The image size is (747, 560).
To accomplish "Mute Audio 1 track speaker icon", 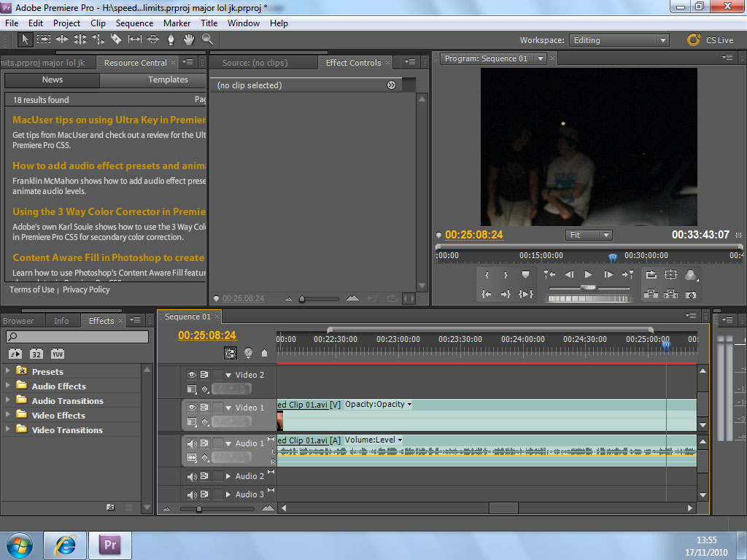I will 192,444.
